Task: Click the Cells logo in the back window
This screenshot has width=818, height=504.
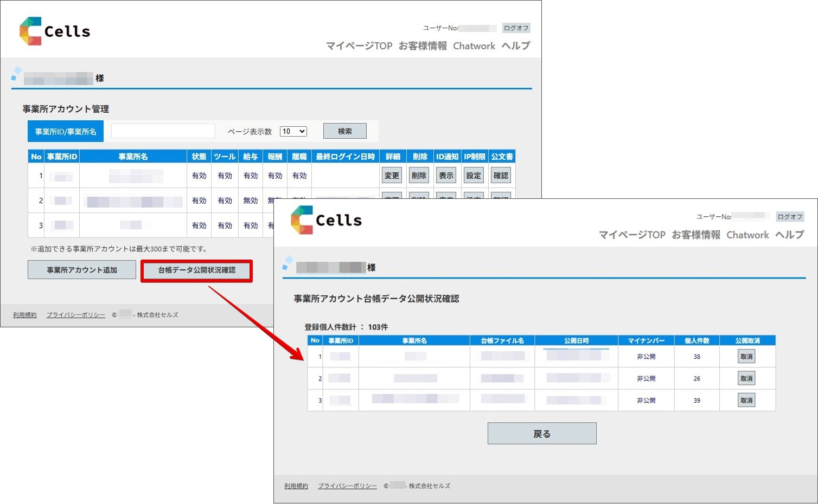Action: pyautogui.click(x=55, y=31)
